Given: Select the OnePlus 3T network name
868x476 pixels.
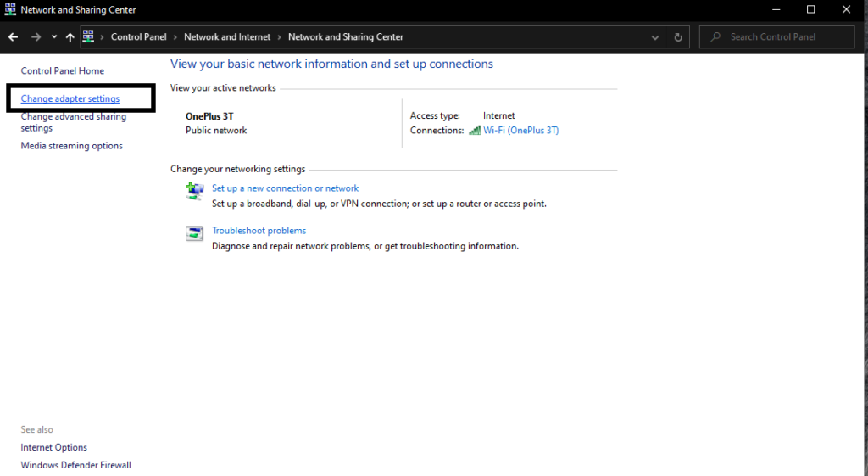Looking at the screenshot, I should click(209, 116).
